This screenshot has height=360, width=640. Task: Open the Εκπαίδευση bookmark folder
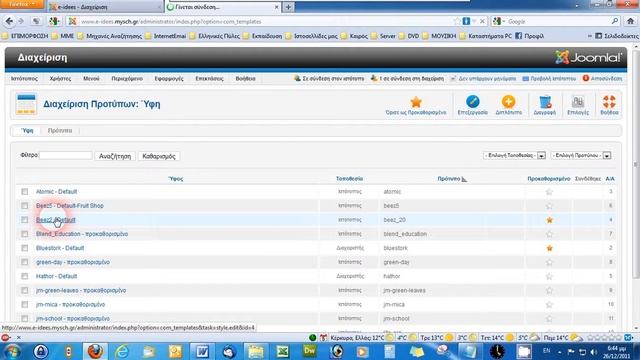(x=262, y=36)
